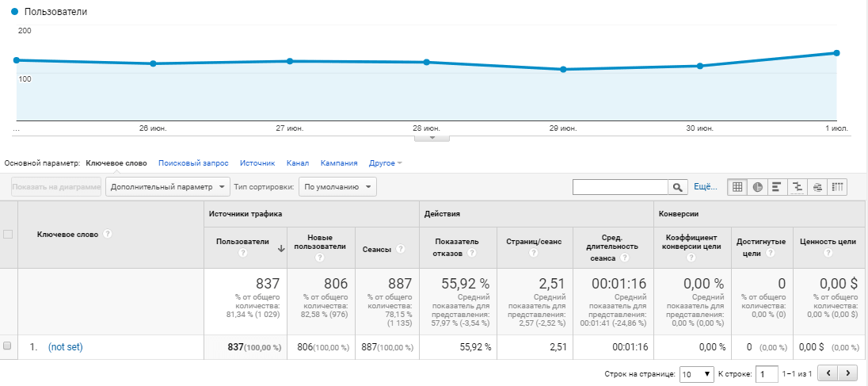
Task: Open help icon next to Сеансы
Action: (400, 249)
